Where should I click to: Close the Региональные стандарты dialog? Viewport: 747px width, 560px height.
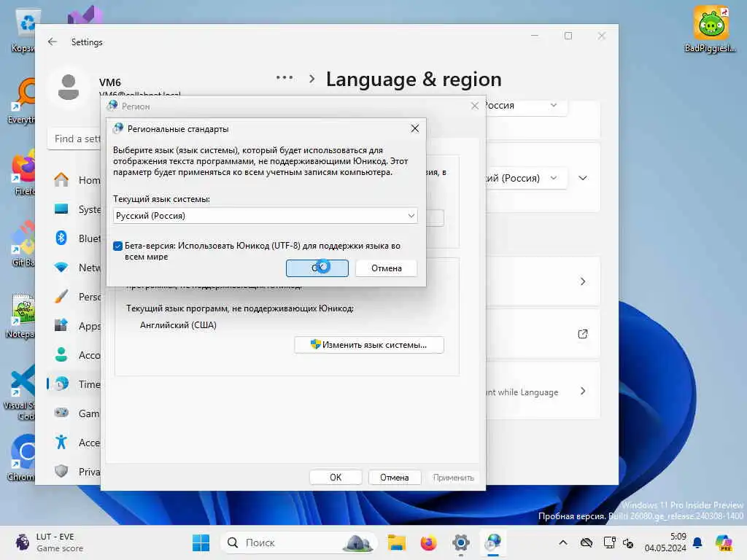[x=415, y=128]
